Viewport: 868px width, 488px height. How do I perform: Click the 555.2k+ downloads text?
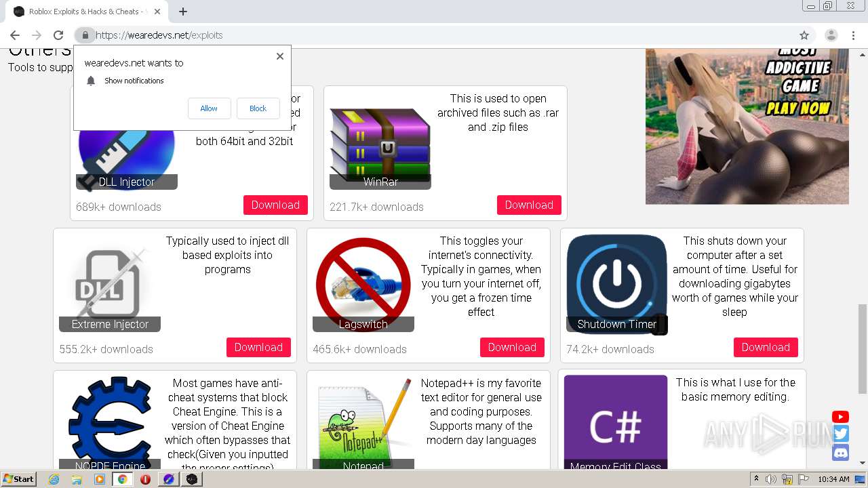(106, 350)
